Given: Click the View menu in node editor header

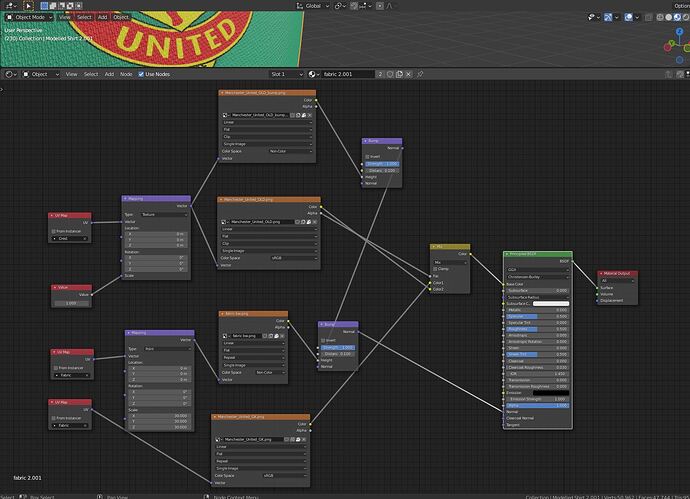Looking at the screenshot, I should click(71, 74).
